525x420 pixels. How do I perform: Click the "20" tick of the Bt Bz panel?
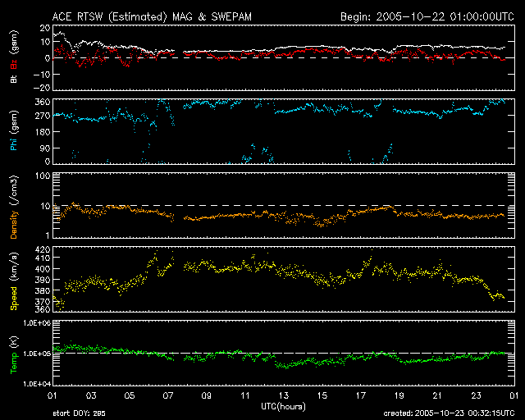click(45, 28)
